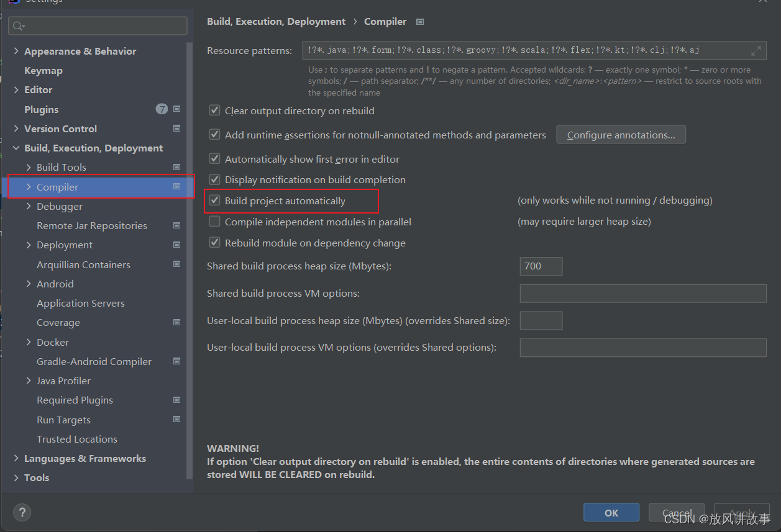
Task: Expand the Resource patterns field editor
Action: (x=756, y=51)
